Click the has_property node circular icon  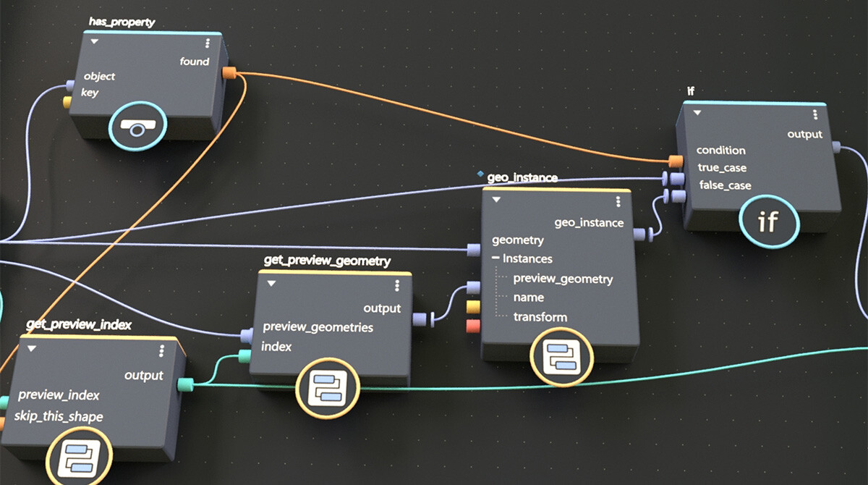137,128
